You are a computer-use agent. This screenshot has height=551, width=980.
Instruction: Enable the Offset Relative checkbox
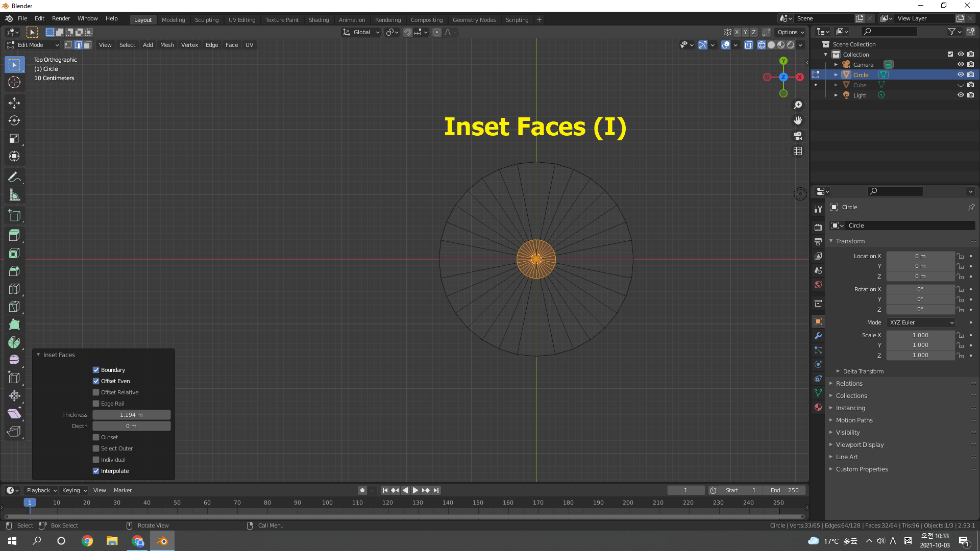[96, 392]
